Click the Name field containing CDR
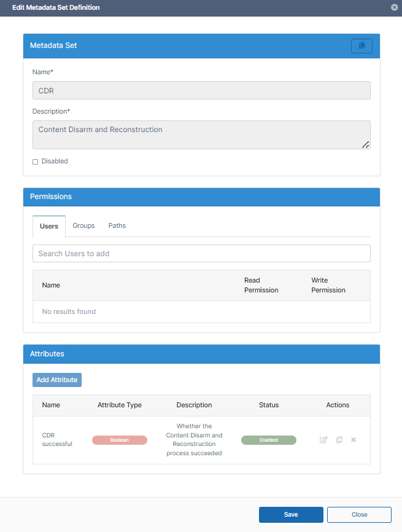The width and height of the screenshot is (402, 532). tap(201, 90)
